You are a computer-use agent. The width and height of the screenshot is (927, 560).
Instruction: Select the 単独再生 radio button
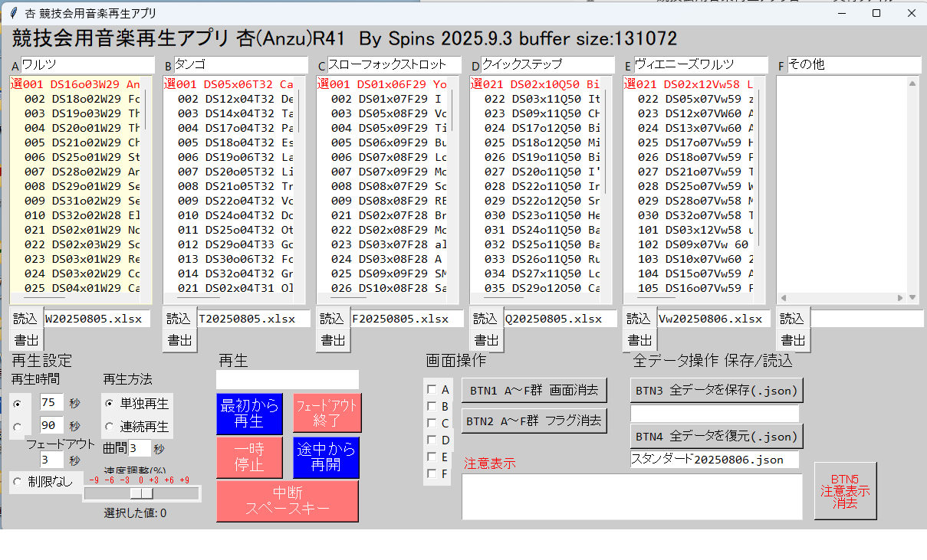pos(110,404)
